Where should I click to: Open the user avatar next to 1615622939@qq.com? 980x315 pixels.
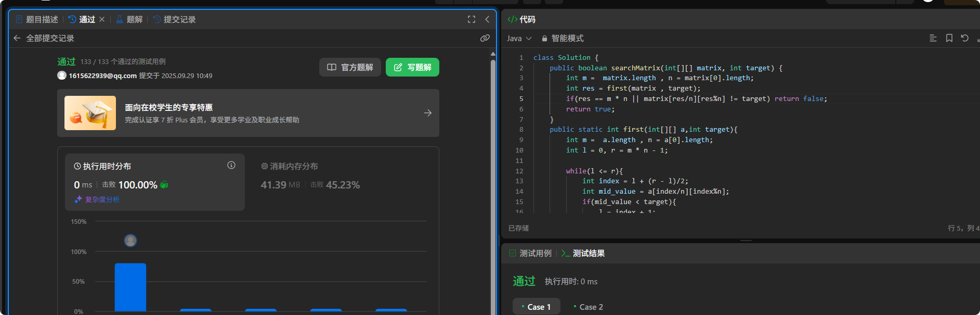(62, 75)
